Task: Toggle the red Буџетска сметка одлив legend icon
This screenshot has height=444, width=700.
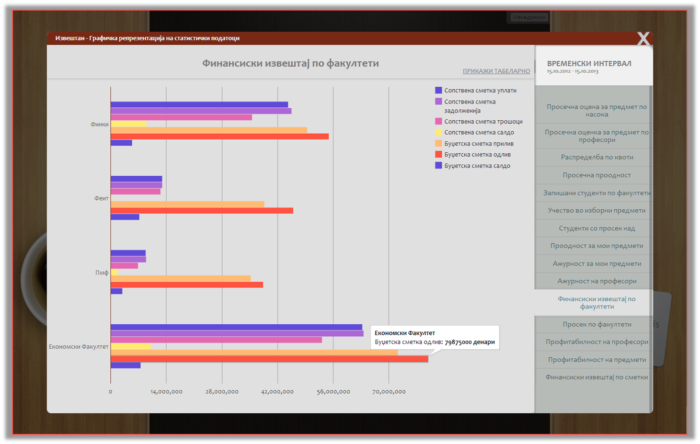Action: (438, 154)
